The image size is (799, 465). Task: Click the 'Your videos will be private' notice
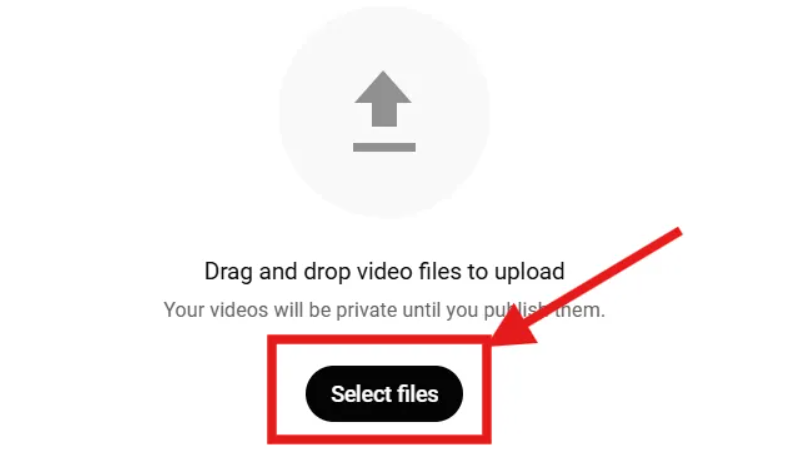click(x=384, y=310)
